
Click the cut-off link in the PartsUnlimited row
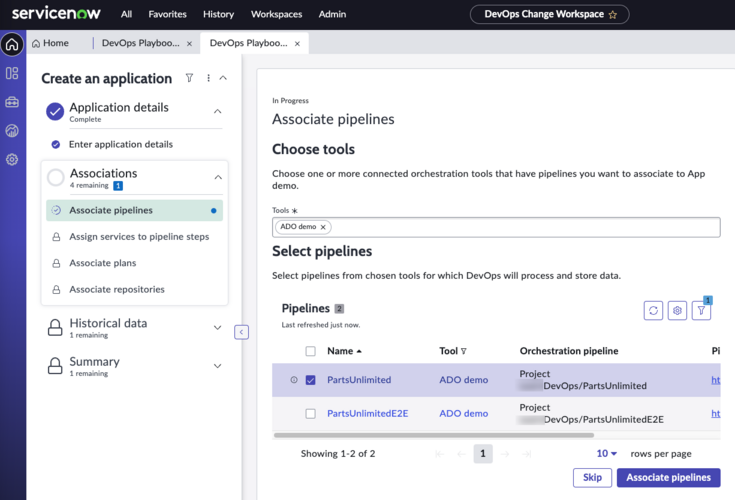tap(715, 380)
